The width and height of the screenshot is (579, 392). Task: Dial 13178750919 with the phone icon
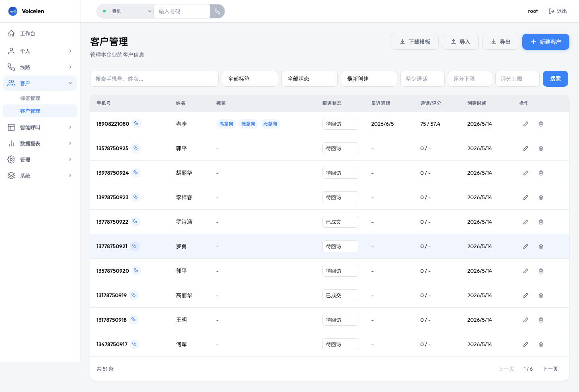pos(134,295)
